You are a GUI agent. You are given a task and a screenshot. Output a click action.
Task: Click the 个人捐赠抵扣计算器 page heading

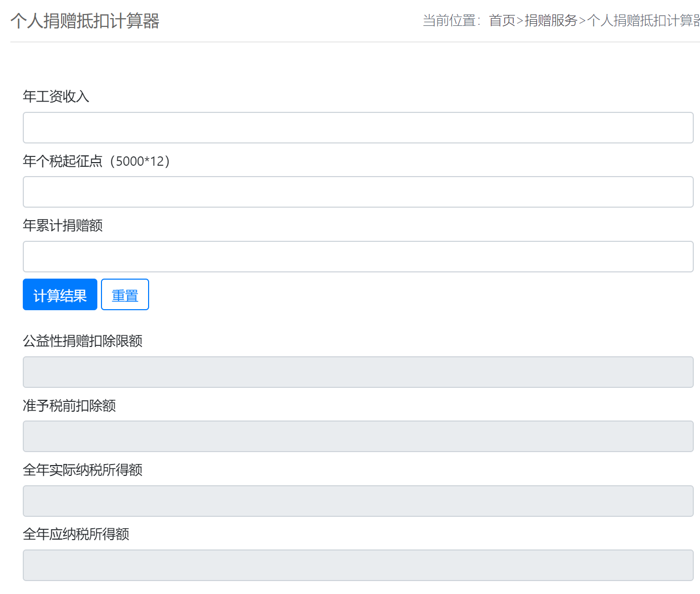85,21
